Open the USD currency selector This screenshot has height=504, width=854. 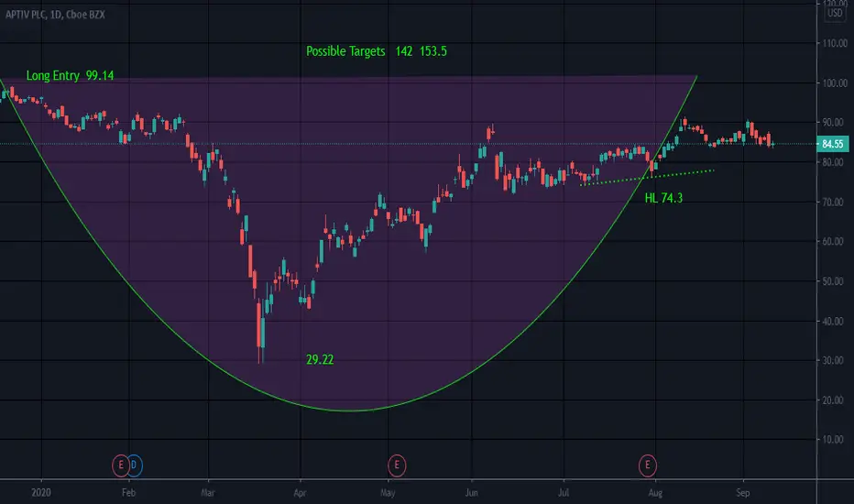click(835, 13)
